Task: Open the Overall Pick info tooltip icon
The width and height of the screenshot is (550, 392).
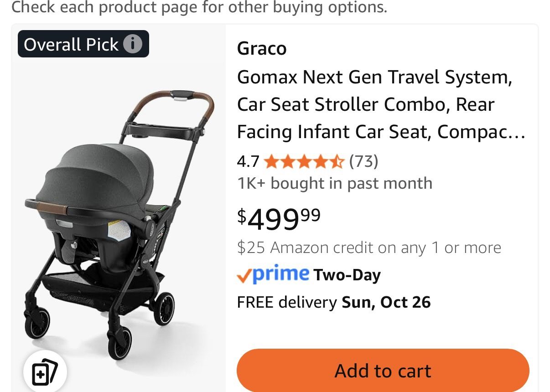Action: point(132,44)
